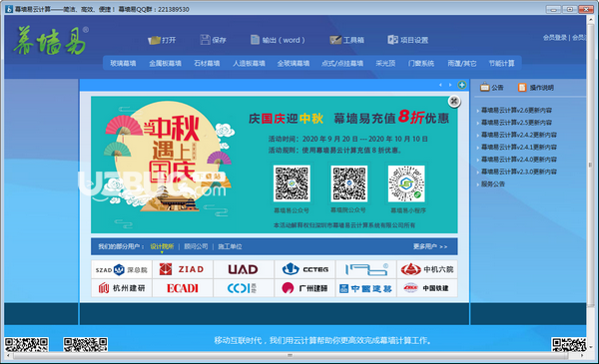Select the 设计院所 user tab
599x364 pixels.
[x=162, y=246]
